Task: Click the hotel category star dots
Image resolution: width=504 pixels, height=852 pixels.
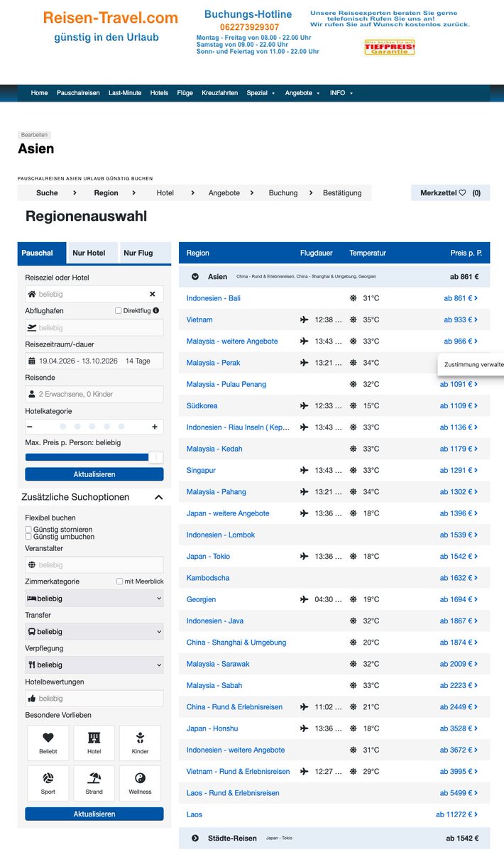Action: tap(92, 427)
